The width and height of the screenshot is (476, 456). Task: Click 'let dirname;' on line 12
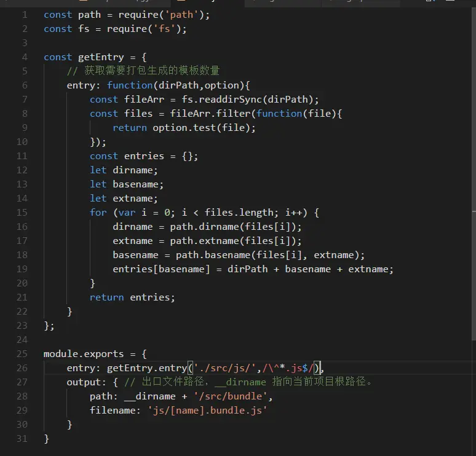[124, 170]
